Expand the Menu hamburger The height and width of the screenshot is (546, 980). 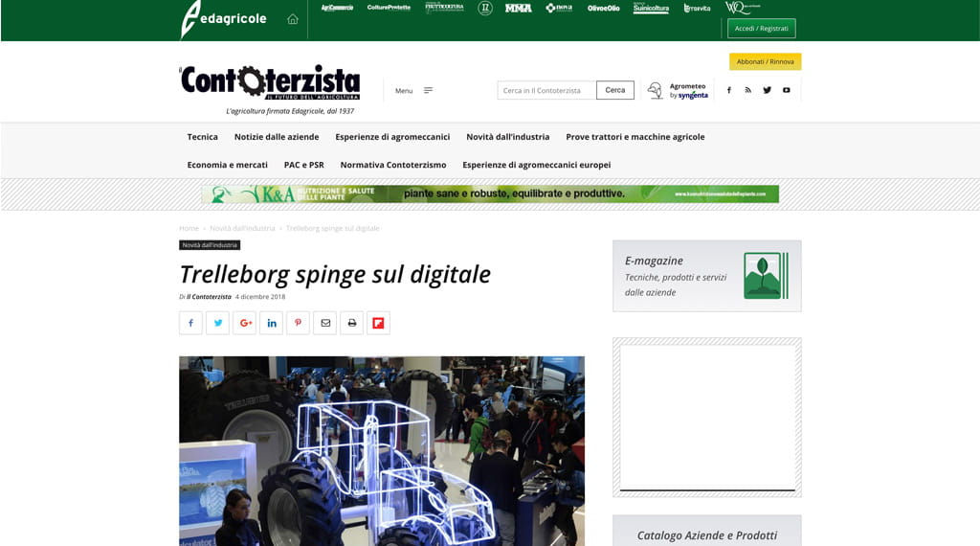[x=414, y=91]
